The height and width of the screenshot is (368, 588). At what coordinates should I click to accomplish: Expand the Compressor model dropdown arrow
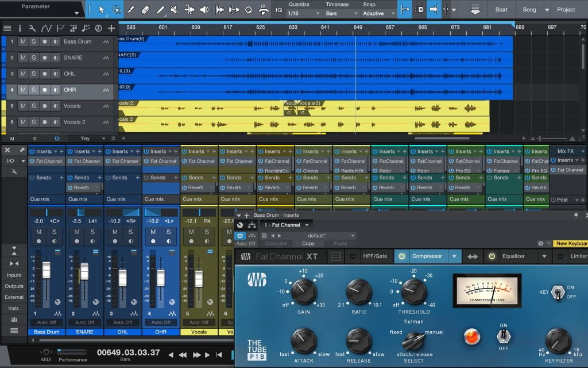pyautogui.click(x=455, y=256)
